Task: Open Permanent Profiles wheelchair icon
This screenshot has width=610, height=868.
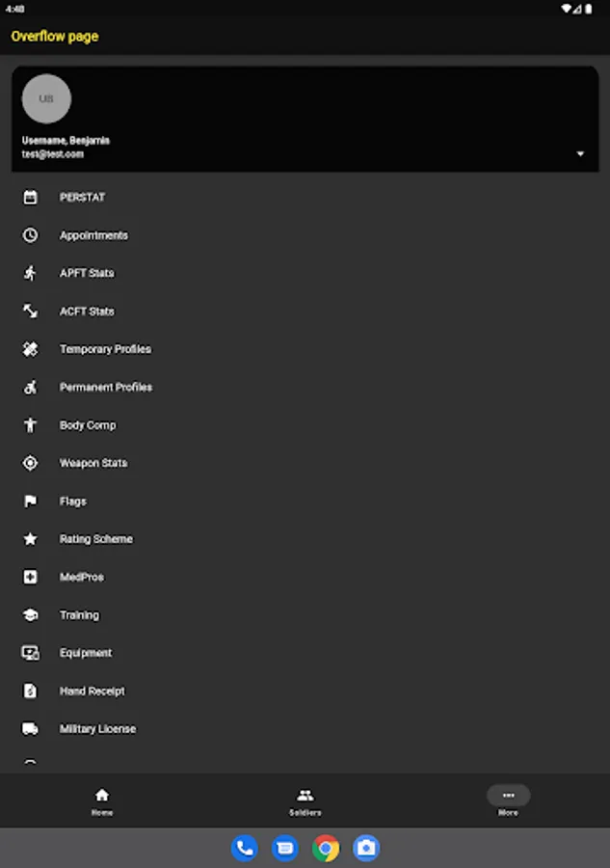Action: point(31,388)
